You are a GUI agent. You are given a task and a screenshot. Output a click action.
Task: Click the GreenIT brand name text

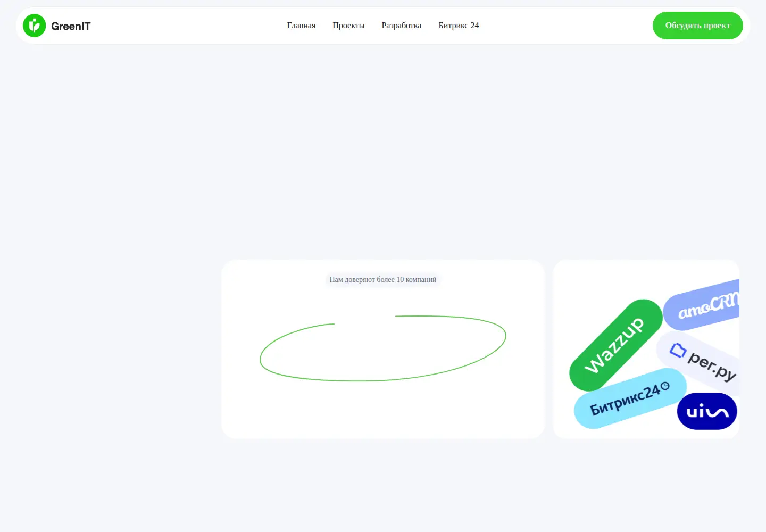pos(71,26)
